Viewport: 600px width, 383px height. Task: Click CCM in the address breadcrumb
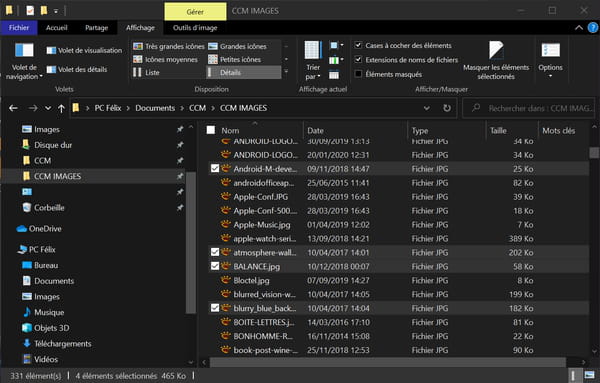(x=197, y=108)
